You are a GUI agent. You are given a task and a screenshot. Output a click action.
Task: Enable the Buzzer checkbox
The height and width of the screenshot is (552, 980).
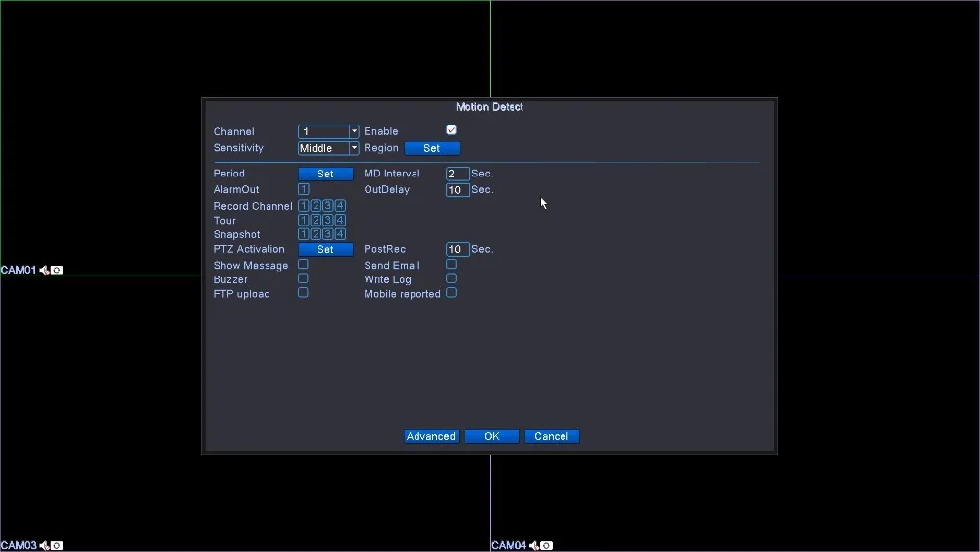coord(303,278)
